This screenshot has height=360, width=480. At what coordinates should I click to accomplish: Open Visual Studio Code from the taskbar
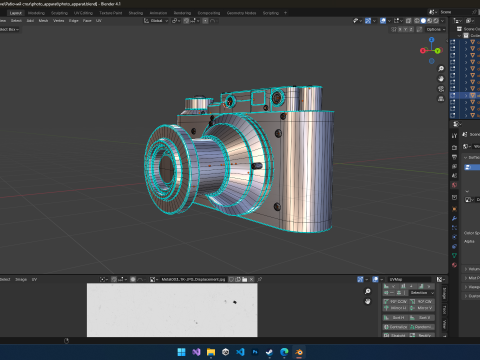pyautogui.click(x=240, y=352)
